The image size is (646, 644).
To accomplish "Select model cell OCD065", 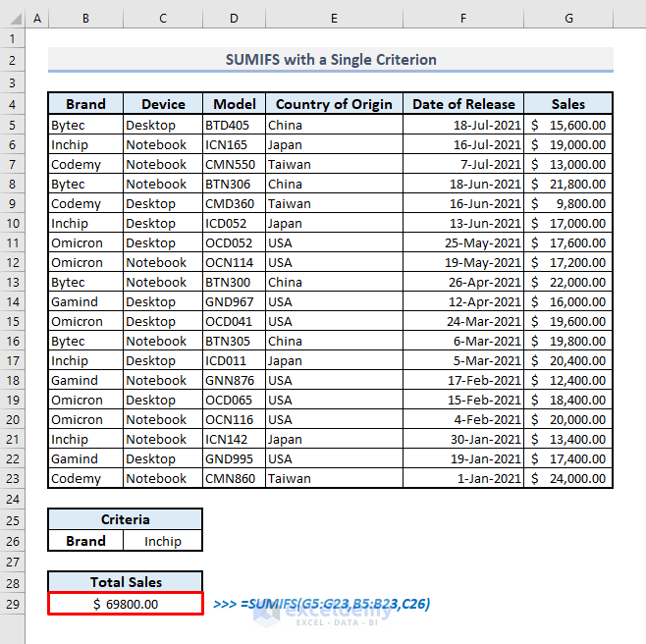I will [234, 401].
